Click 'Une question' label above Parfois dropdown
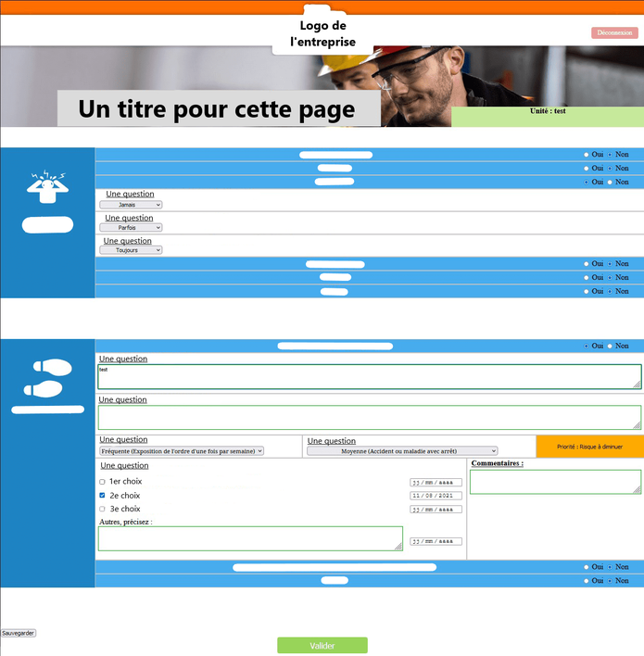This screenshot has width=644, height=656. coord(129,218)
